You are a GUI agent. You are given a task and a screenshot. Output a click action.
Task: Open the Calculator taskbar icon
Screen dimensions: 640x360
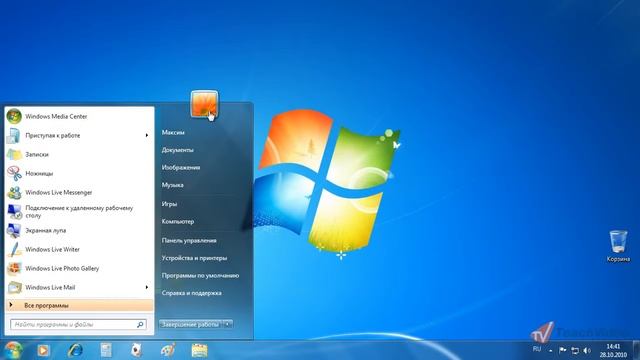106,350
